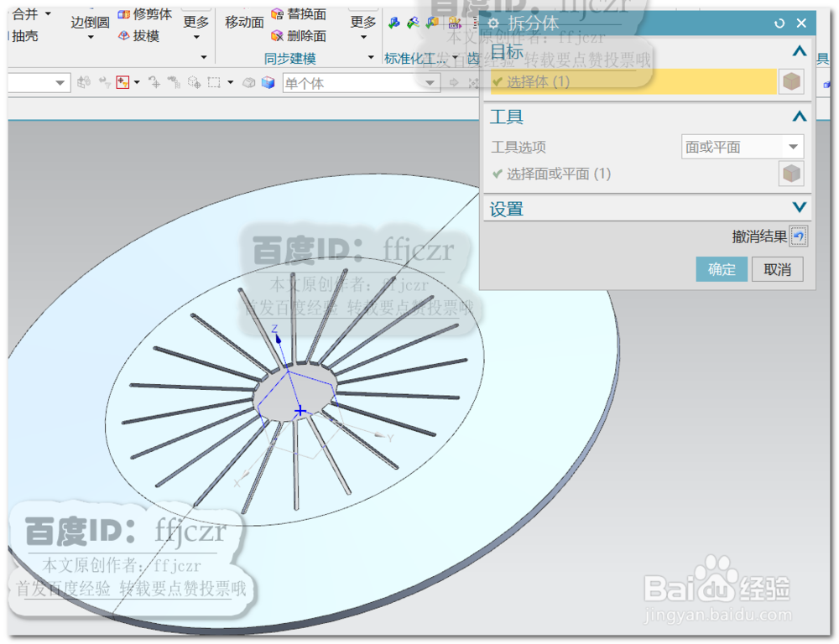
Task: Click the 撤消结果 undo icon
Action: 798,236
